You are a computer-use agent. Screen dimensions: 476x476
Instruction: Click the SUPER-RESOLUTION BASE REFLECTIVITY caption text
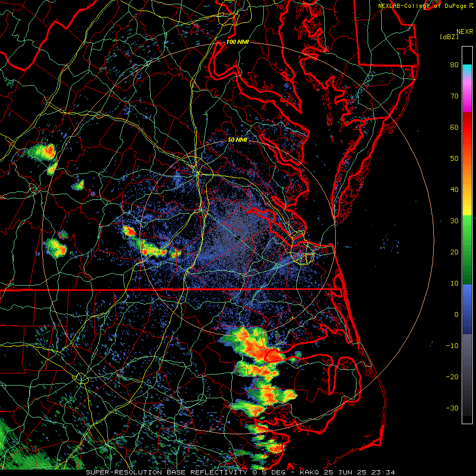(167, 472)
